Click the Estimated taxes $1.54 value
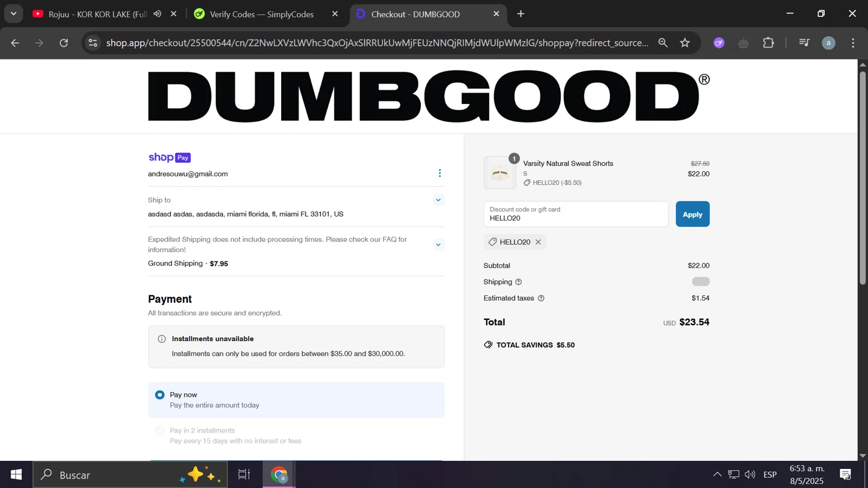This screenshot has width=868, height=488. [x=701, y=298]
